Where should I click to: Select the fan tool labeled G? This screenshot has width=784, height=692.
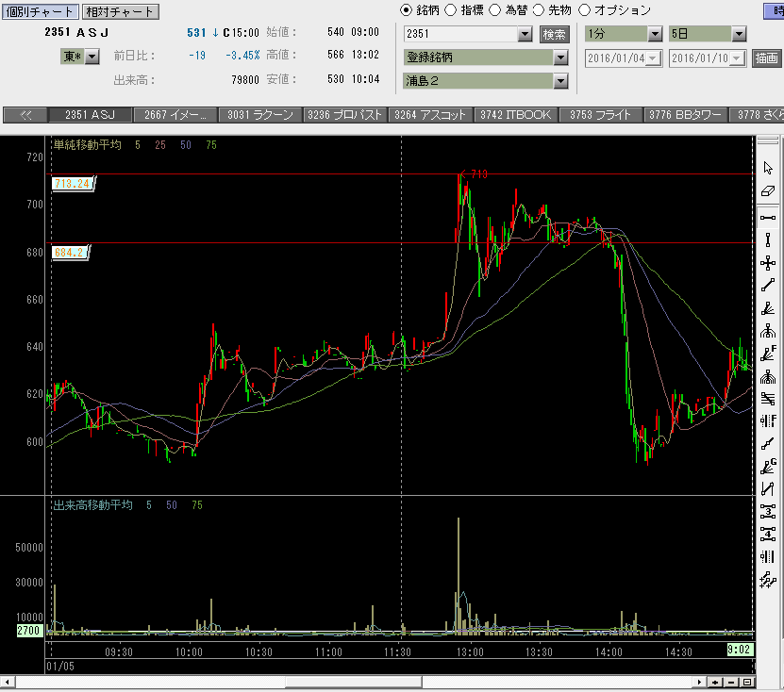coord(768,466)
